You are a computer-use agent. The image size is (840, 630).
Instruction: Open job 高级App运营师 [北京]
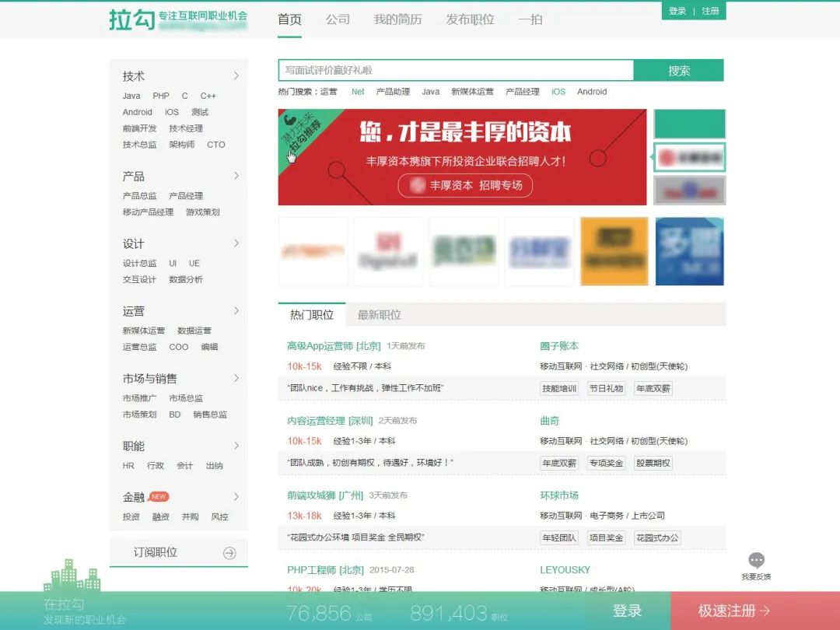334,346
